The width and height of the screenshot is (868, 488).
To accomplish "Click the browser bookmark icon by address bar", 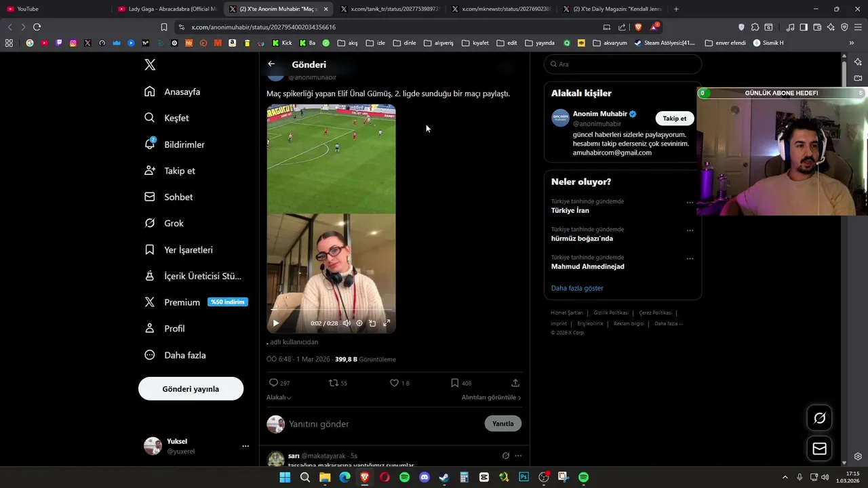I will (163, 27).
